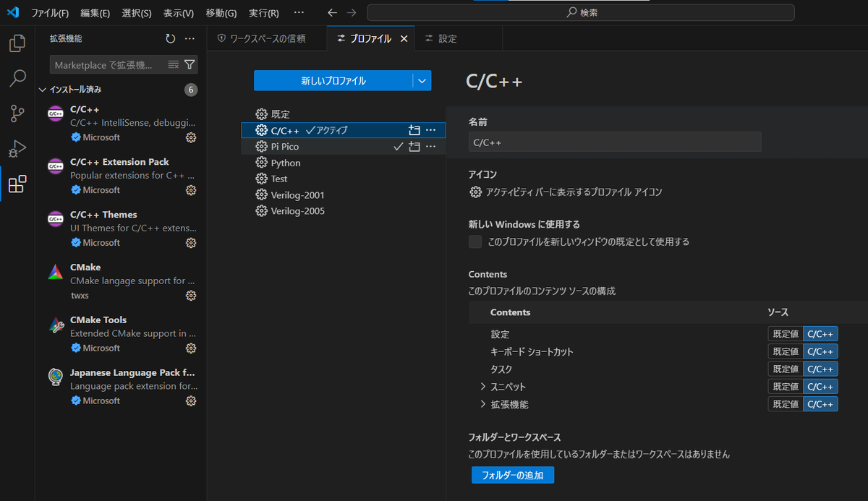Click the installed extensions count badge
Image resolution: width=868 pixels, height=501 pixels.
tap(191, 90)
